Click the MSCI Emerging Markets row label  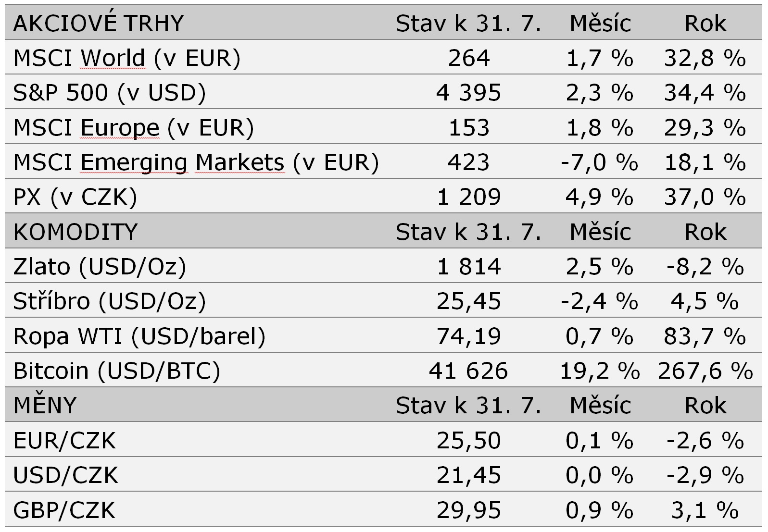196,162
